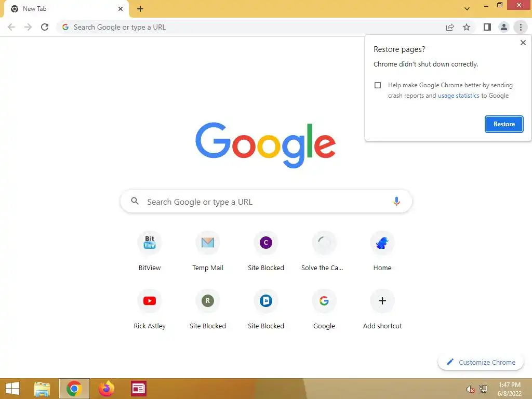Close the New Tab tab

pyautogui.click(x=121, y=9)
